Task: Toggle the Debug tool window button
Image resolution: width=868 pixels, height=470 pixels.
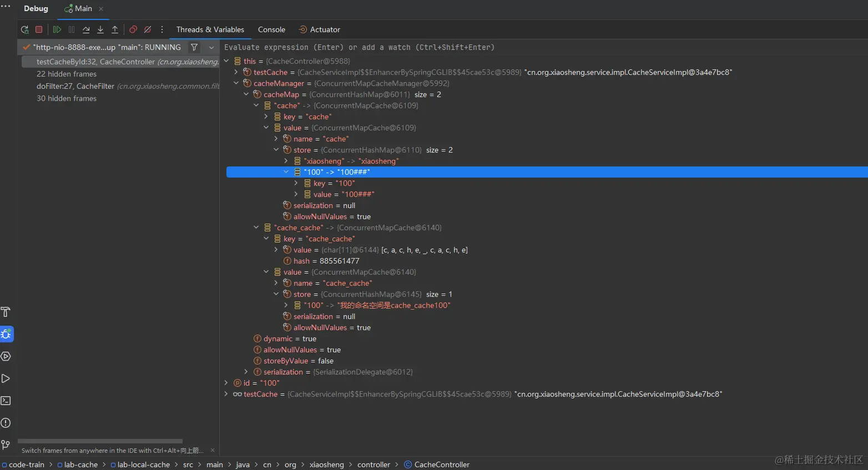Action: click(x=6, y=334)
